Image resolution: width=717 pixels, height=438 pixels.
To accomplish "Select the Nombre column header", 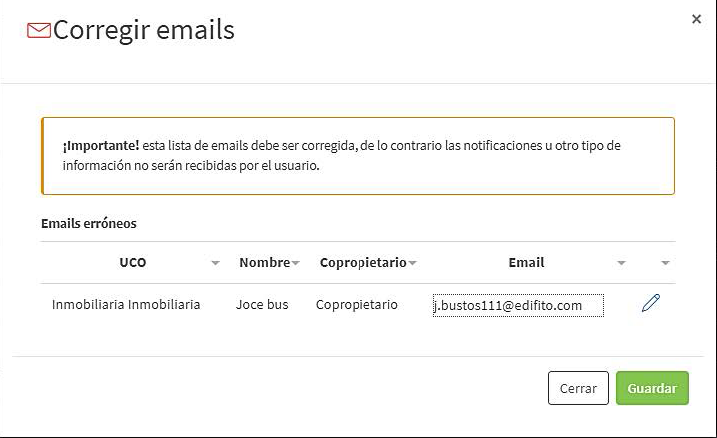I will pyautogui.click(x=265, y=262).
